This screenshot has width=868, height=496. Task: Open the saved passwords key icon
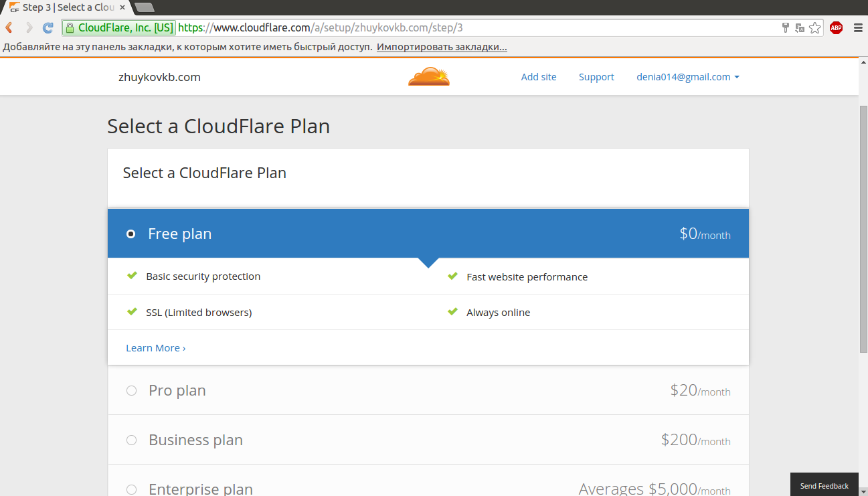click(x=786, y=28)
